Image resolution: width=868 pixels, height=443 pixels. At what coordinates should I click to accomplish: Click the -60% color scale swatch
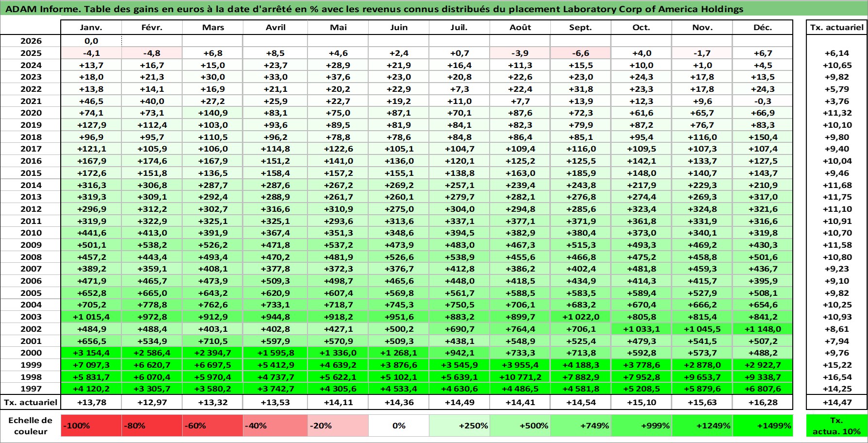click(x=213, y=426)
